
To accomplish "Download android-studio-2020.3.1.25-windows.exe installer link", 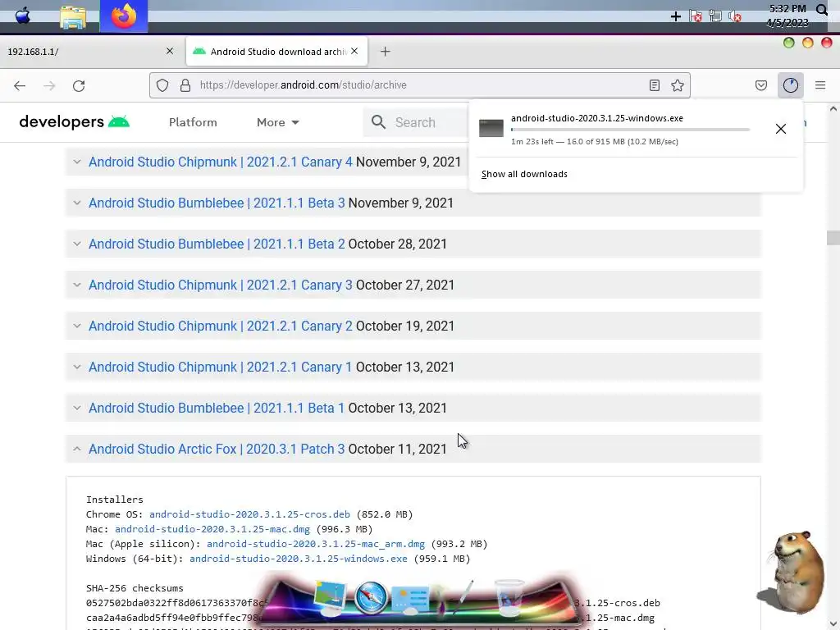I will 299,559.
